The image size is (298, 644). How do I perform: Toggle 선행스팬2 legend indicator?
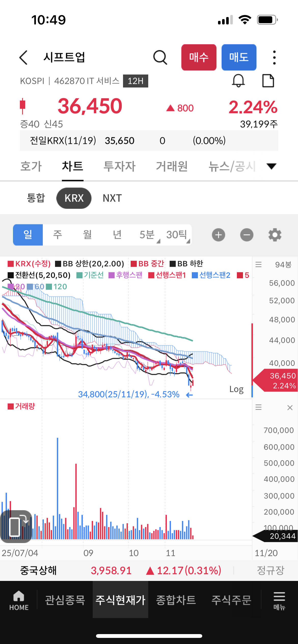[211, 275]
